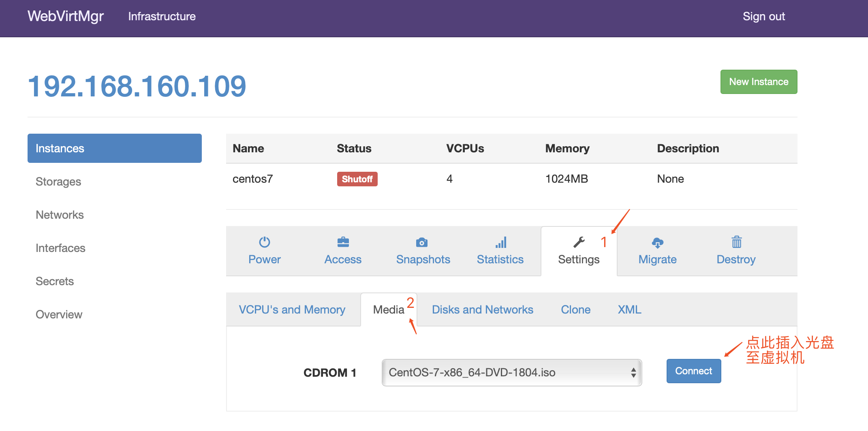Open the Infrastructure menu item
Viewport: 868px width, 431px height.
tap(162, 17)
